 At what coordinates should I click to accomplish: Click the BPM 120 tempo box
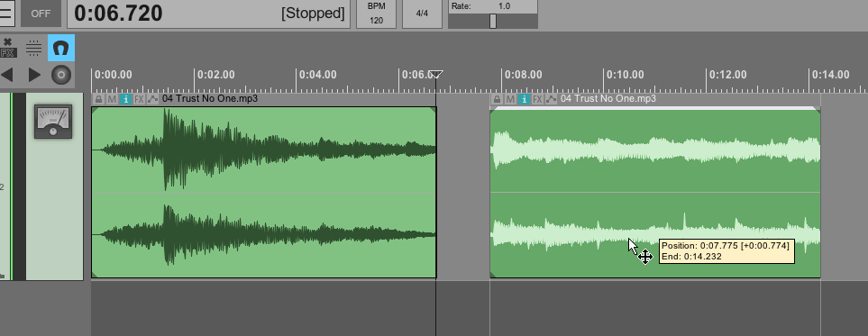coord(376,14)
